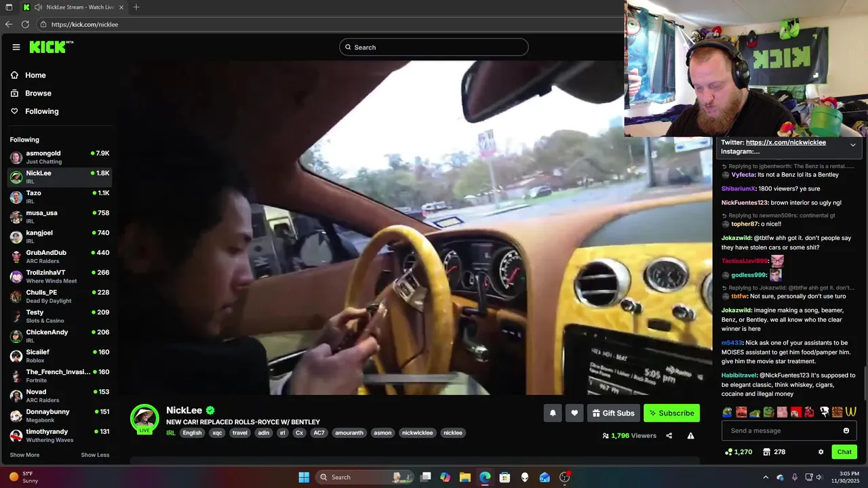Screen dimensions: 868x488
Task: Click the IRL category link under stream title
Action: click(171, 432)
